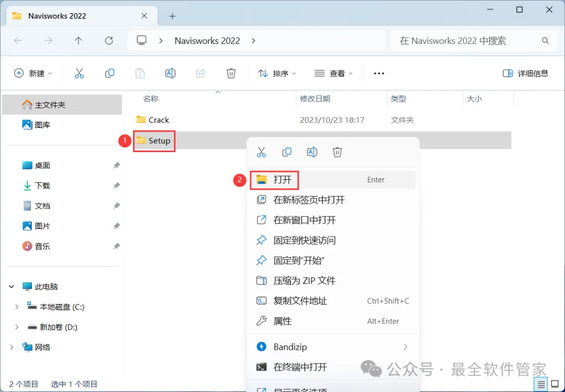The height and width of the screenshot is (392, 565).
Task: Select 图库 in the sidebar
Action: (62, 125)
